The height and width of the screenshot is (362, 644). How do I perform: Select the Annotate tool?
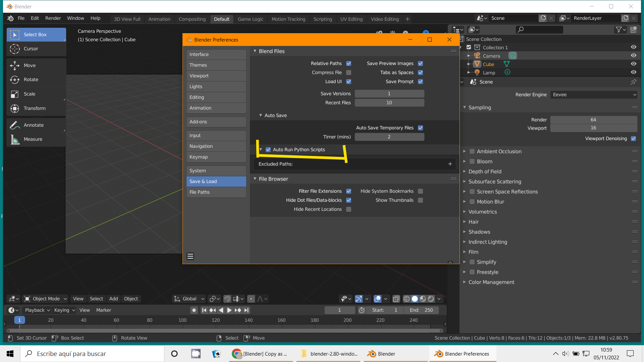point(34,125)
